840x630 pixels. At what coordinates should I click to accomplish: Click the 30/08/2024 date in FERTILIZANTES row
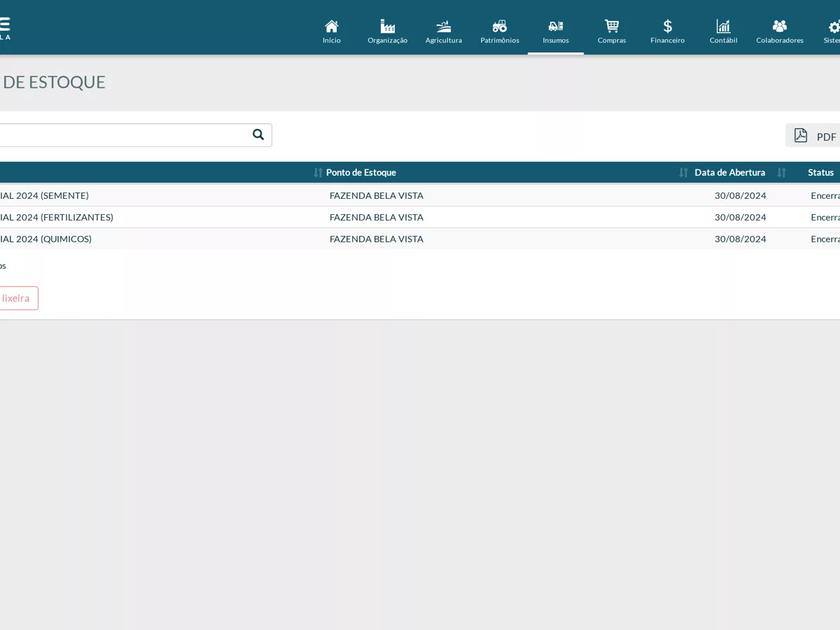coord(741,217)
